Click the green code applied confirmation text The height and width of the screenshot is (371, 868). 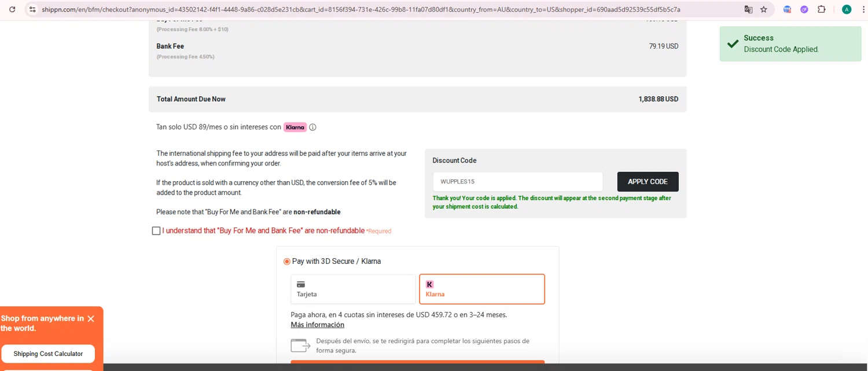(551, 202)
